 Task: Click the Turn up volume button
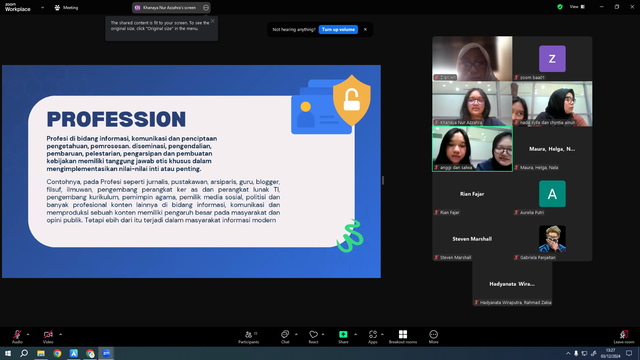(338, 29)
